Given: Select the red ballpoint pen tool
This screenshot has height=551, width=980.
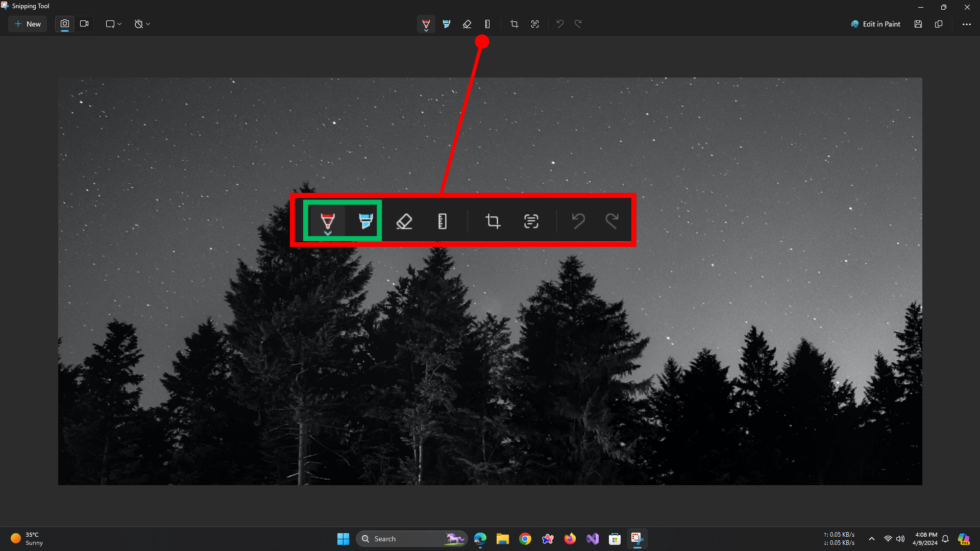Looking at the screenshot, I should [426, 24].
